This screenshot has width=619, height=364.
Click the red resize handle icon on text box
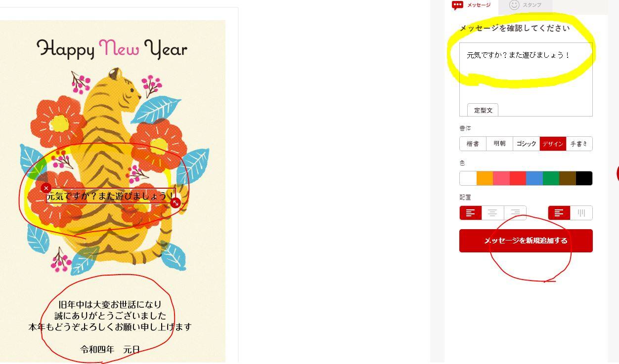175,202
